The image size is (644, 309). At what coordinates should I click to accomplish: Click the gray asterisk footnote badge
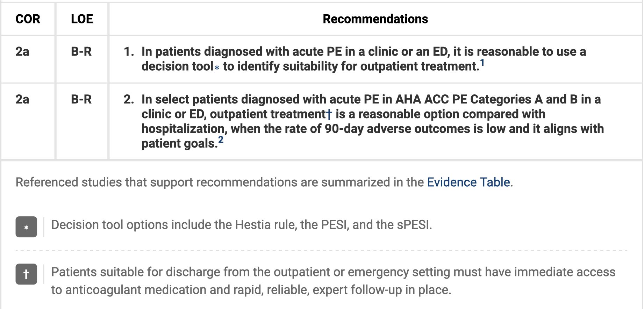(x=26, y=227)
